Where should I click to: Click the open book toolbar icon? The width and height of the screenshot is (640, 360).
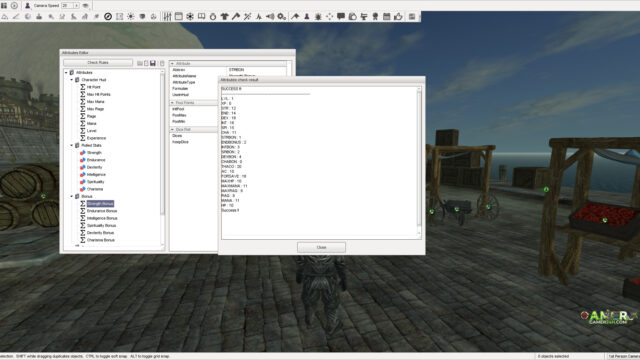(x=201, y=16)
